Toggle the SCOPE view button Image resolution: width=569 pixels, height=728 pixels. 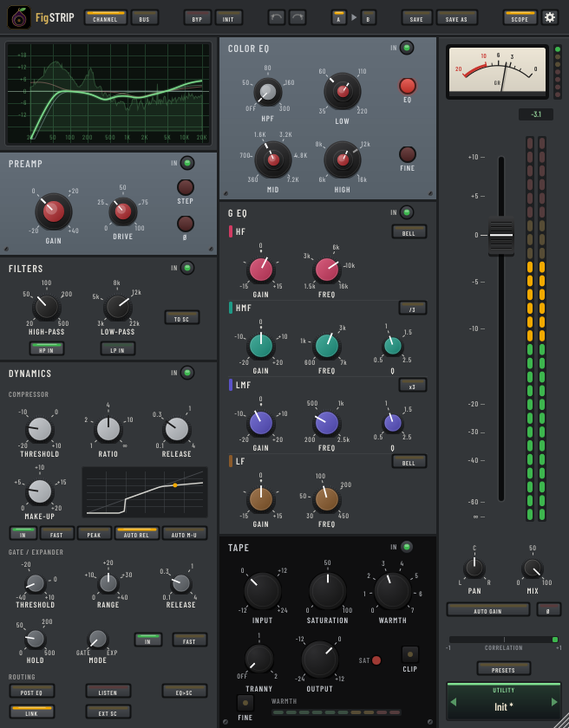pos(520,17)
